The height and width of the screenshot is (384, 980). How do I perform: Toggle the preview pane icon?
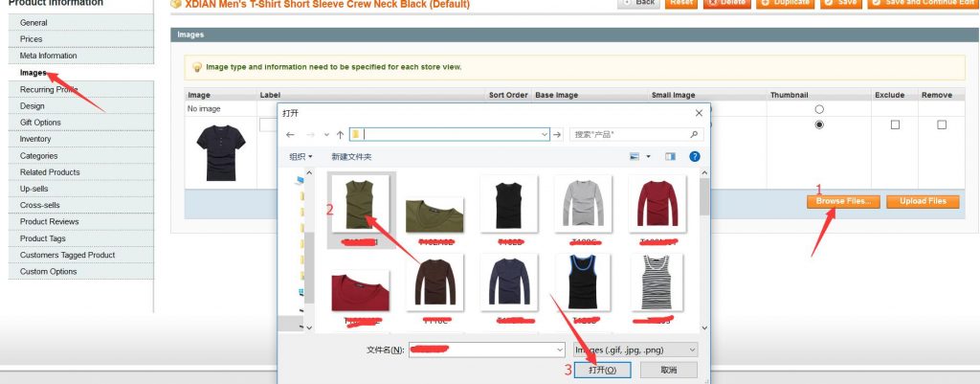pos(670,156)
